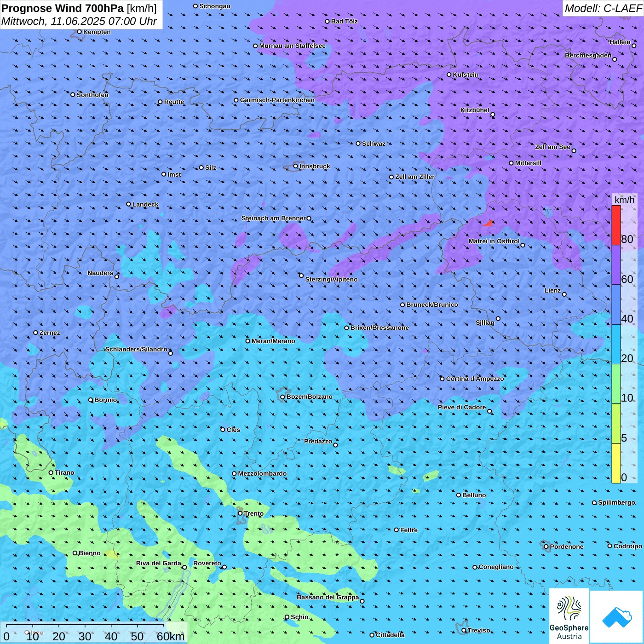Click the Tirano label
This screenshot has height=644, width=644.
tap(64, 472)
